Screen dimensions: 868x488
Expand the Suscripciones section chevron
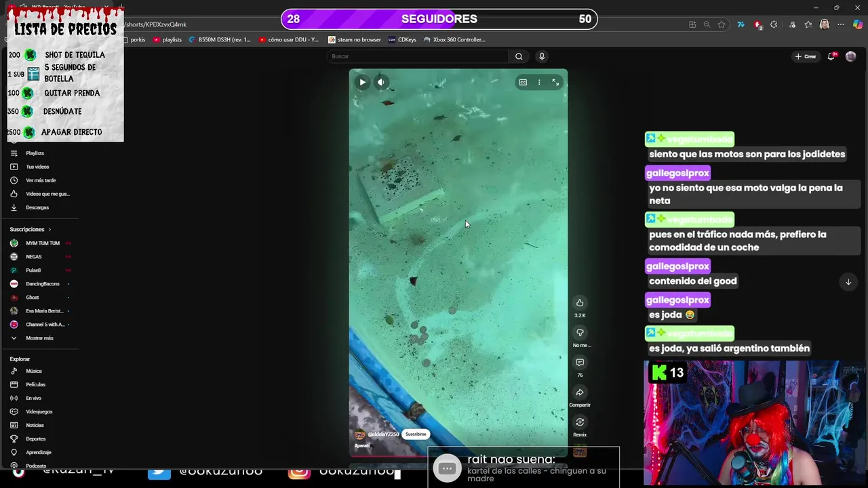pyautogui.click(x=50, y=230)
